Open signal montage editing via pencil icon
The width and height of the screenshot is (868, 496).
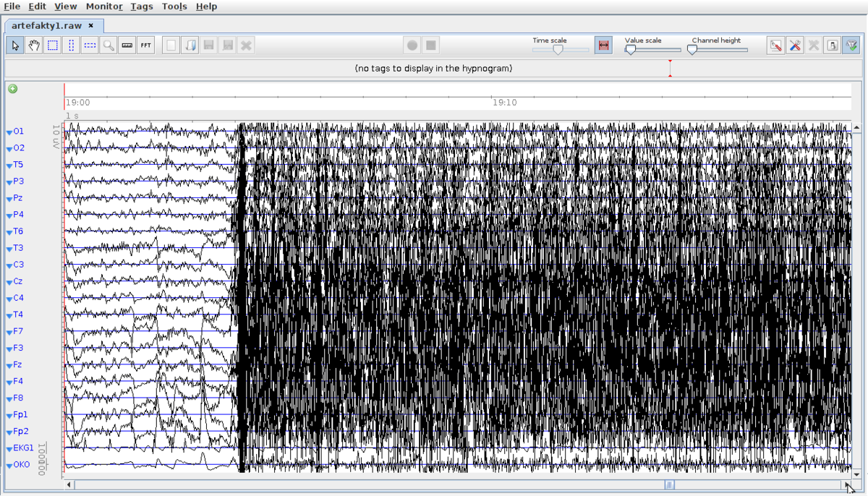click(x=775, y=45)
